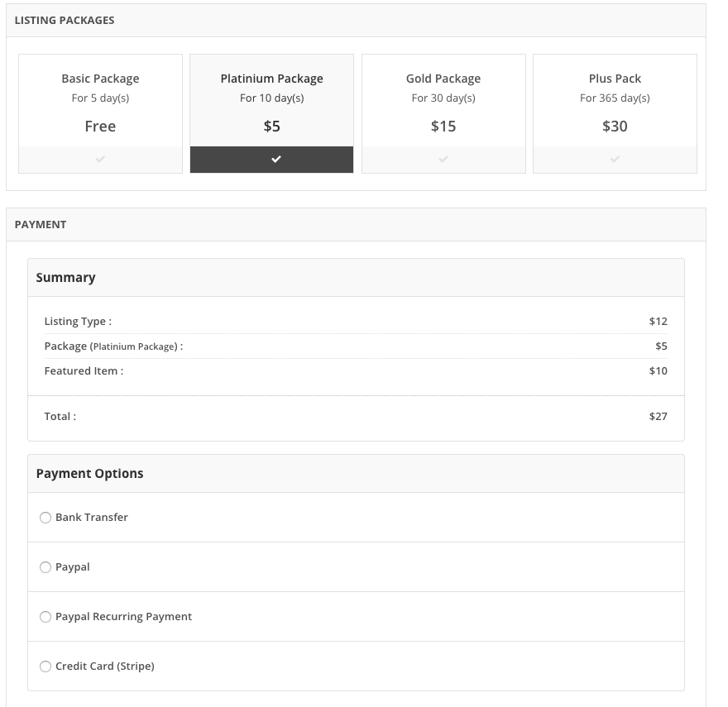Viewport: 728px width, 707px height.
Task: Click the Free price label
Action: (x=100, y=127)
